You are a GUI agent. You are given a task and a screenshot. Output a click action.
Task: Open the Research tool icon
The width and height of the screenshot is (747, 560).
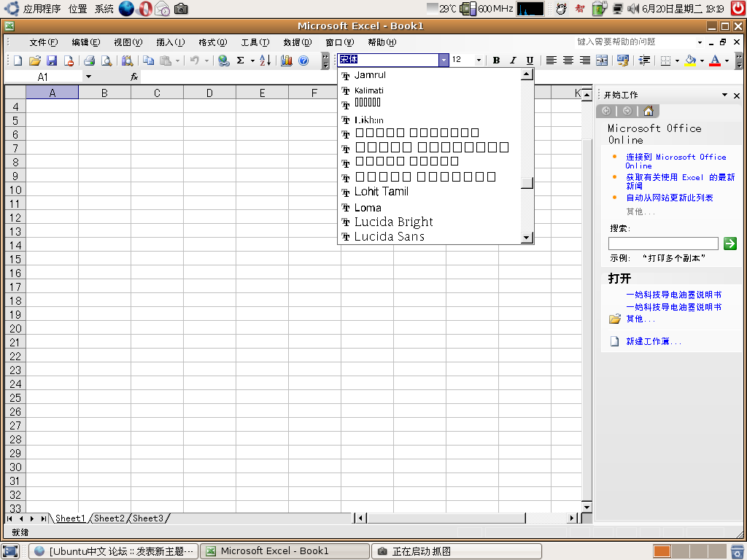pyautogui.click(x=127, y=61)
